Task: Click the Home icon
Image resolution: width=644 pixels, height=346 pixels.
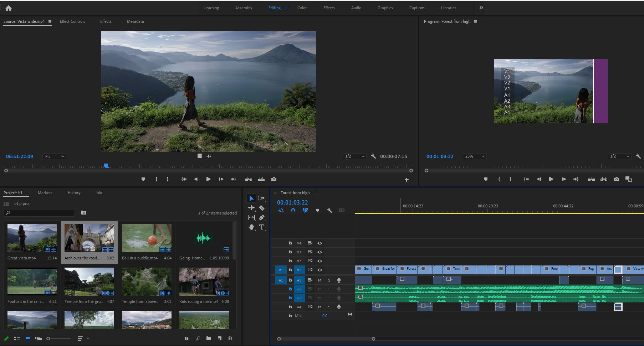Action: pos(9,8)
